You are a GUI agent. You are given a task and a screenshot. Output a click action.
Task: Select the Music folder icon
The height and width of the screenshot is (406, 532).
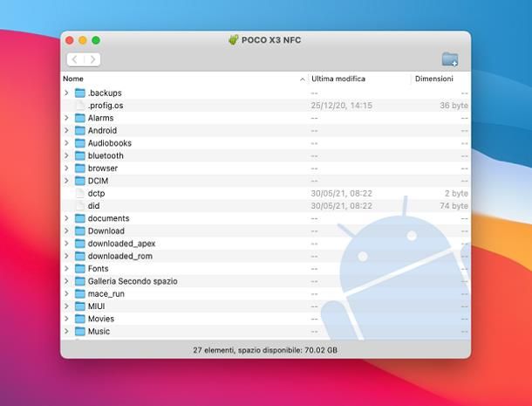click(x=79, y=331)
